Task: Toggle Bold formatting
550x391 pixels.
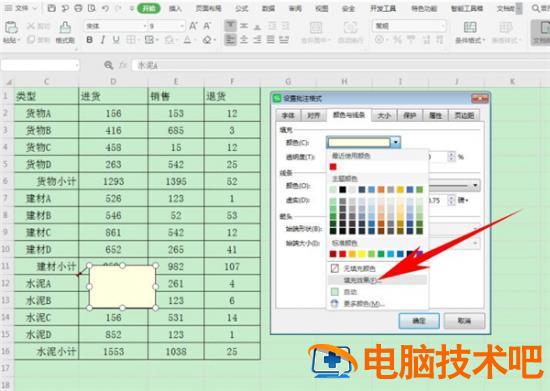Action: (x=89, y=40)
